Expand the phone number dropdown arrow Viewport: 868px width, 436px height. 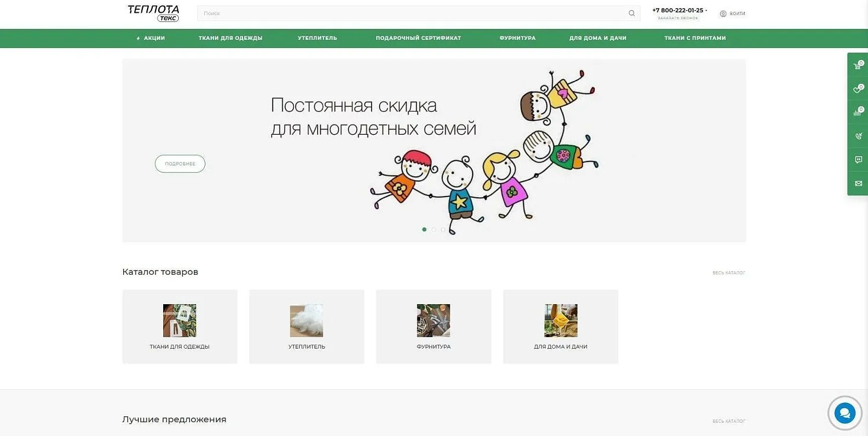[x=707, y=10]
